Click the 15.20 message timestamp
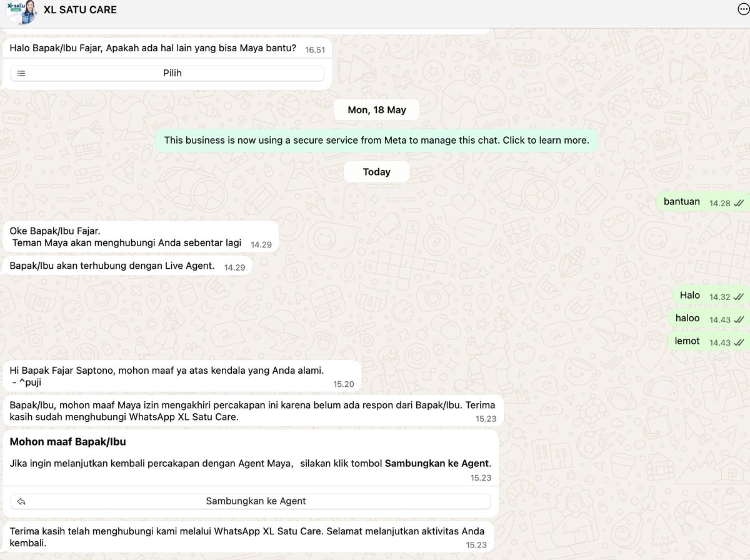Screen dimensions: 750x560 tap(344, 384)
